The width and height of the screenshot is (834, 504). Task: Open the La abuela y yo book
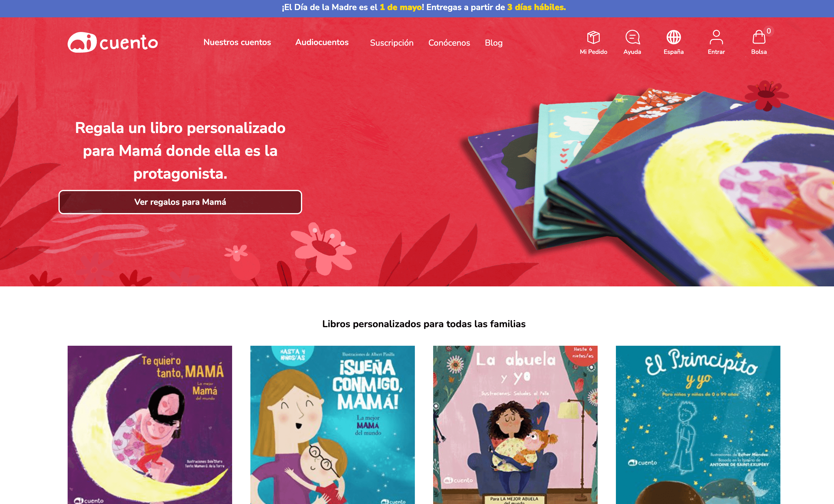[x=515, y=425]
